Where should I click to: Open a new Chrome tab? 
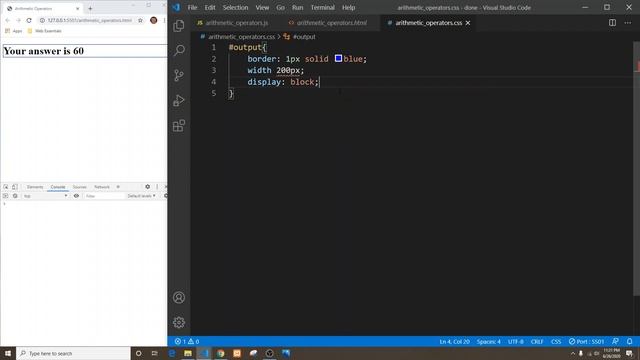(x=90, y=8)
